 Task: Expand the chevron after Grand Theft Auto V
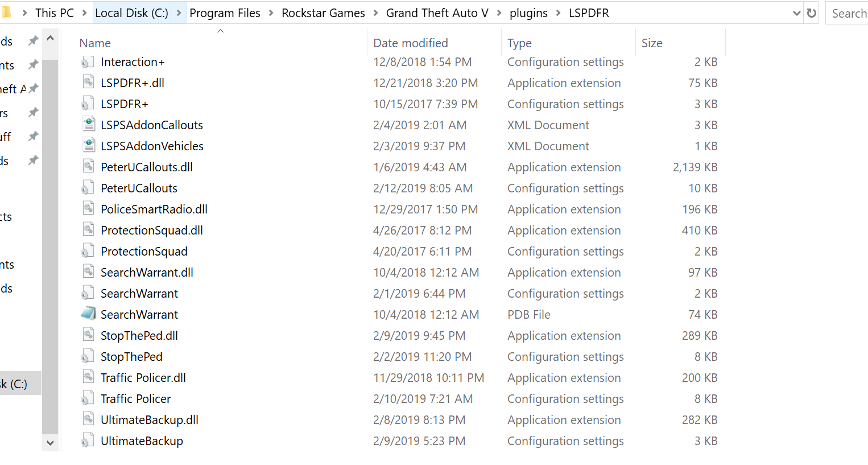499,13
